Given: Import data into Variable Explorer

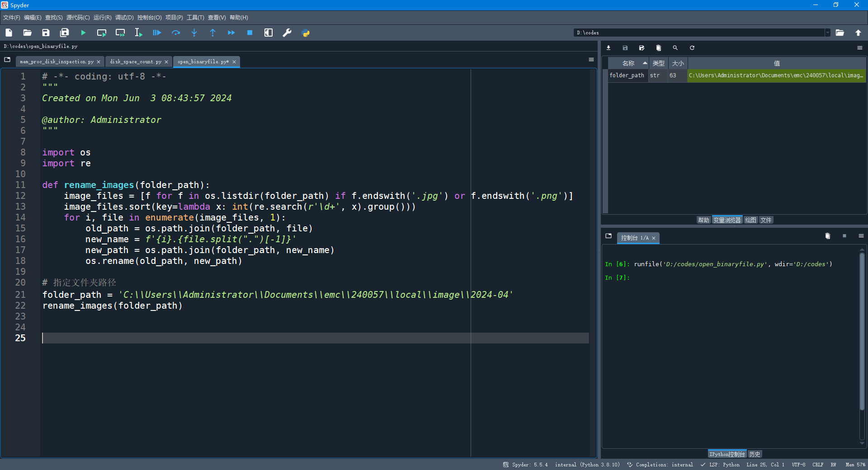Looking at the screenshot, I should (609, 48).
